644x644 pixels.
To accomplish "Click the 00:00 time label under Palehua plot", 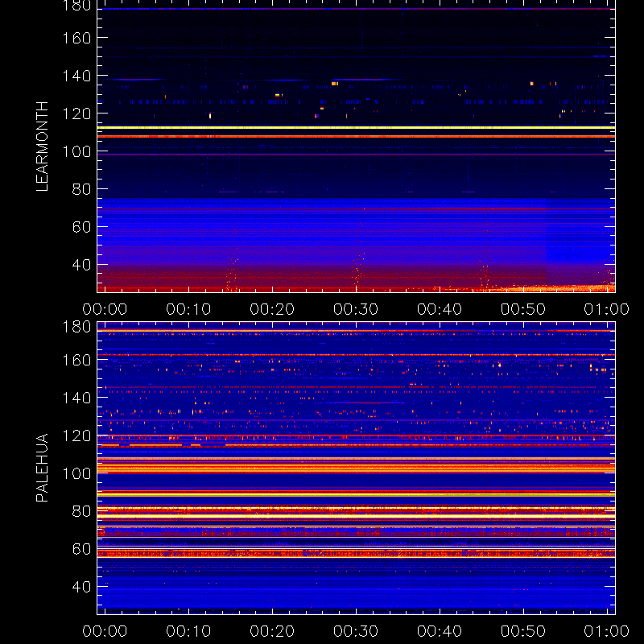I will click(105, 631).
